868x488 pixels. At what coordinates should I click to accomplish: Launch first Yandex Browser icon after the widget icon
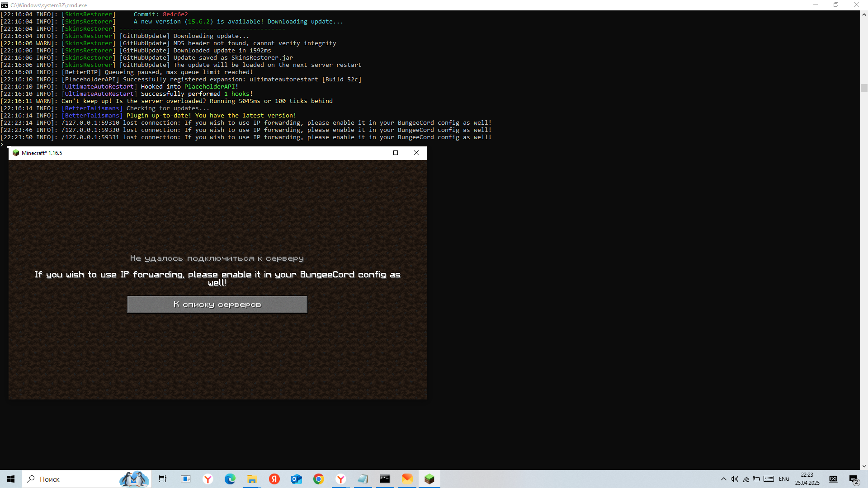208,479
